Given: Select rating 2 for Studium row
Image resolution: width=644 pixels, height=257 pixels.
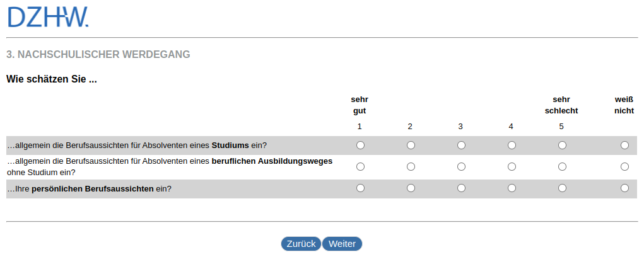Looking at the screenshot, I should tap(411, 146).
